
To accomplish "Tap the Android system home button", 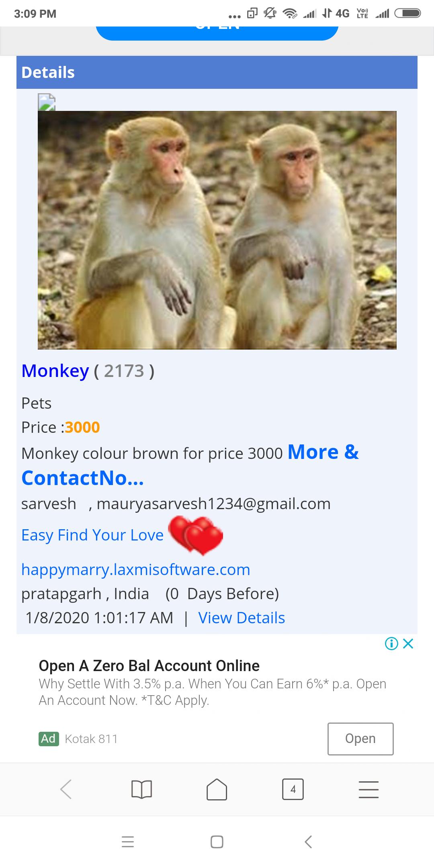I will point(217,841).
